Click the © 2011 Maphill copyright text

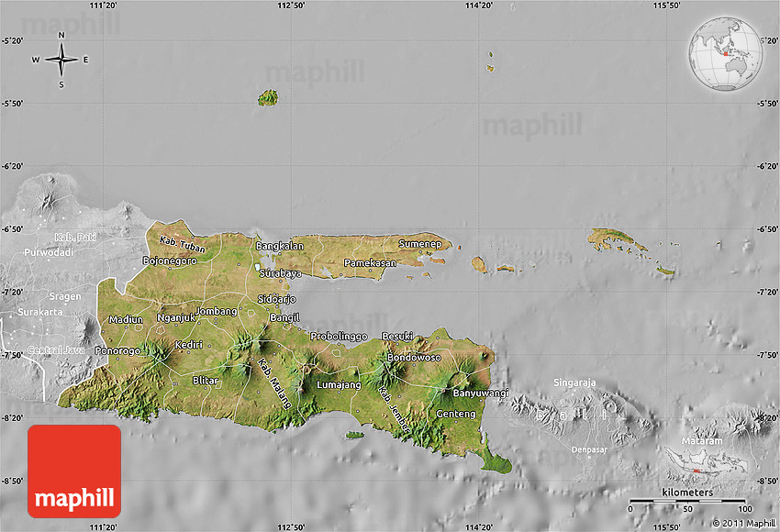[741, 523]
